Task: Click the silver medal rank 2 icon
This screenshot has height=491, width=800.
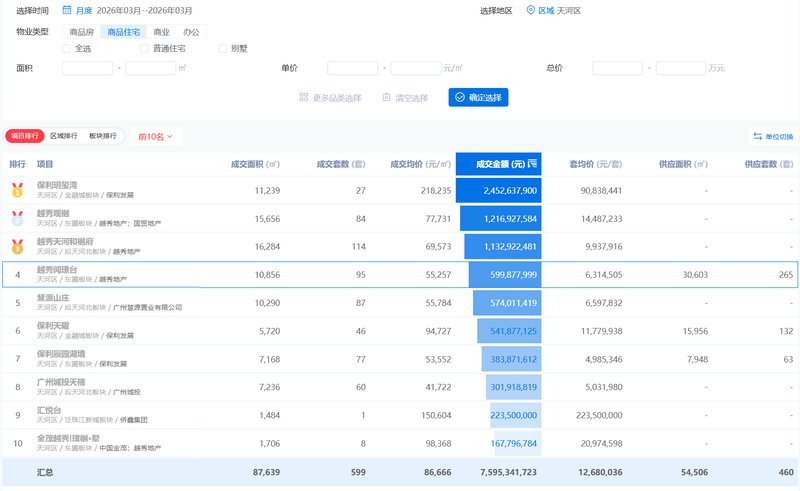Action: [x=17, y=218]
